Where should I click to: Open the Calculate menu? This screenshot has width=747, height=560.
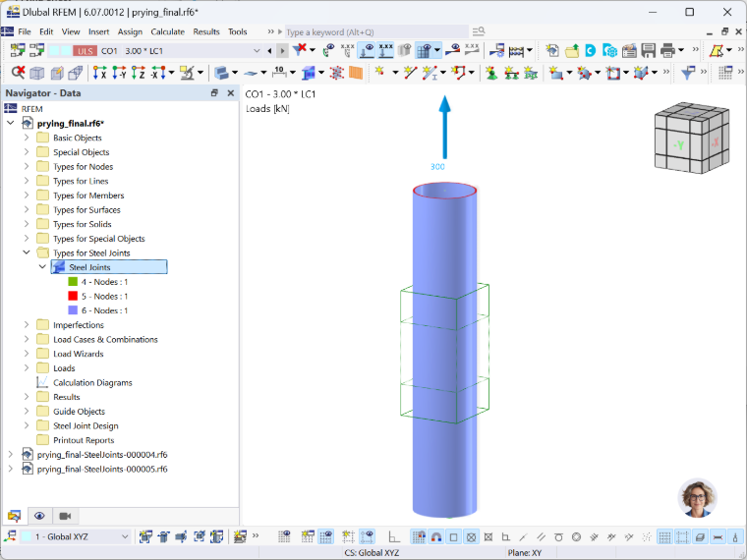pos(168,31)
